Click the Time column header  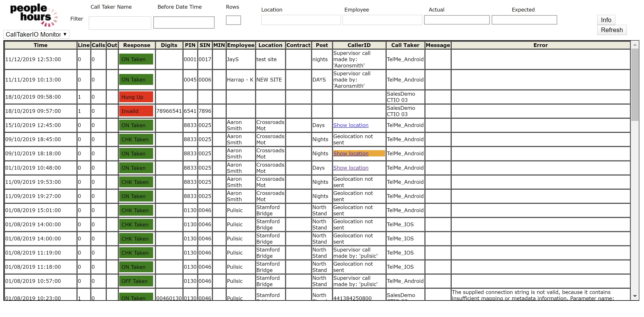point(41,45)
